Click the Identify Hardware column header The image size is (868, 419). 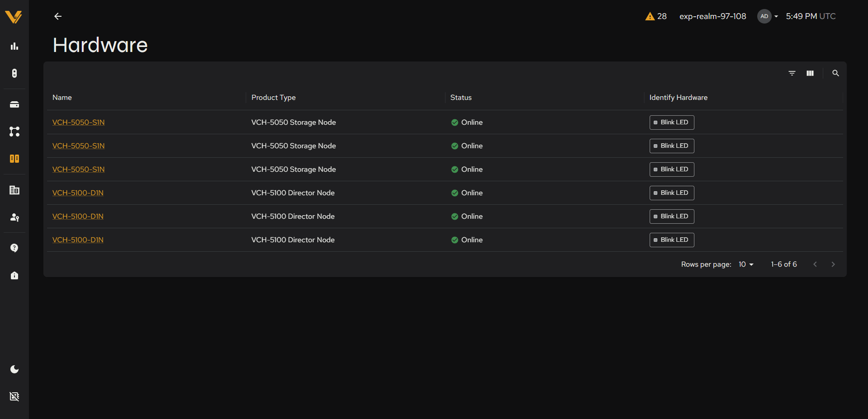678,98
